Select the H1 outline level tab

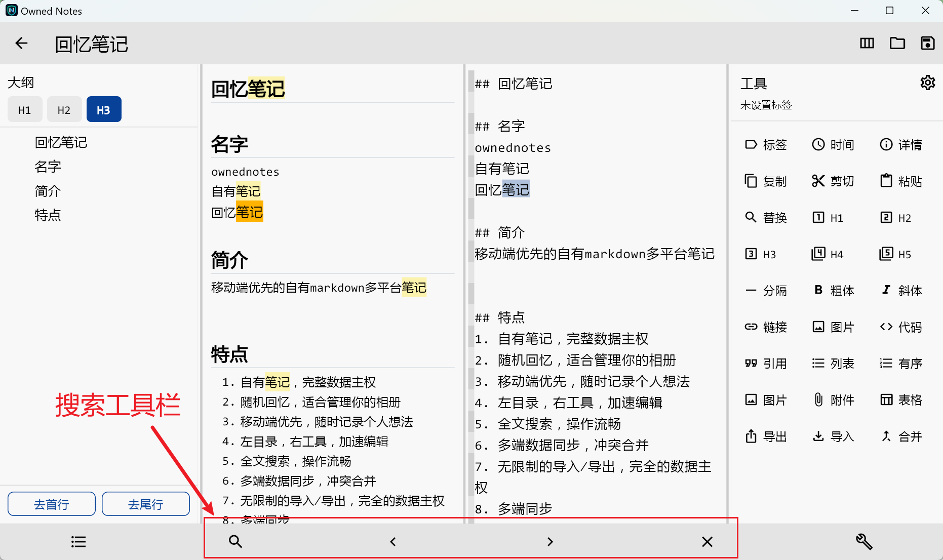(x=25, y=109)
